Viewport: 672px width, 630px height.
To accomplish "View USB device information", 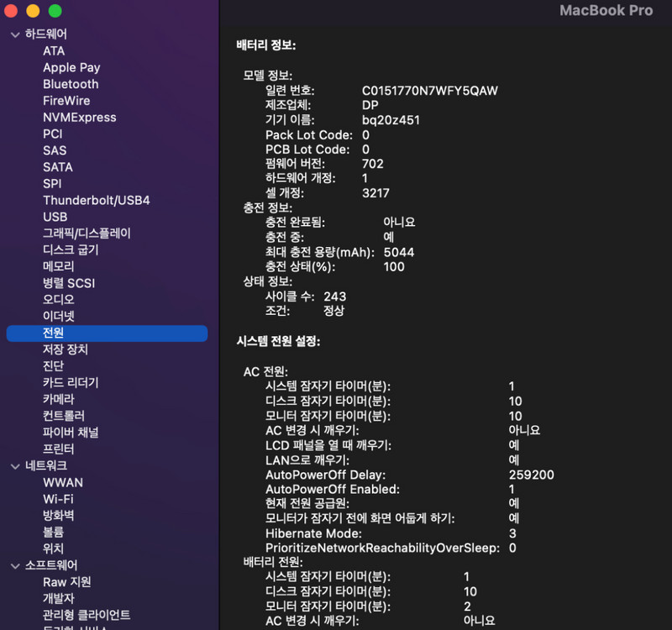I will [55, 217].
